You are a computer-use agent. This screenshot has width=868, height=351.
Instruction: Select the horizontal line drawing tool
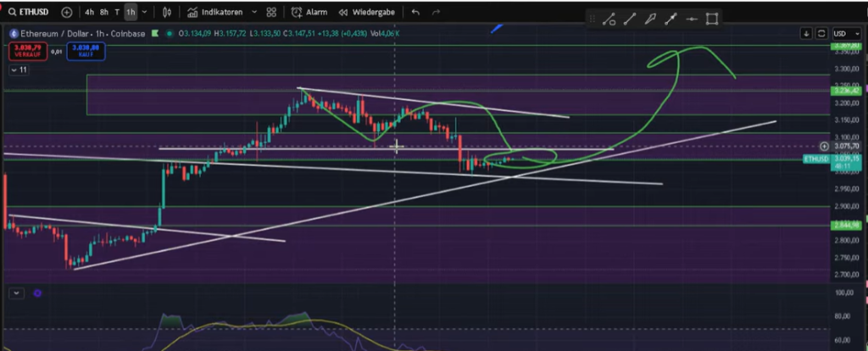[x=692, y=19]
